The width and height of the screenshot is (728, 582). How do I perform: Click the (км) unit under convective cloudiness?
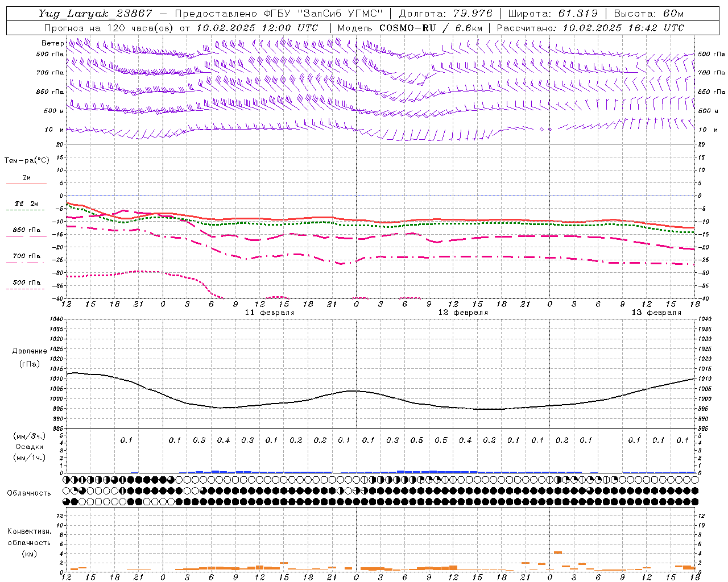(x=29, y=554)
